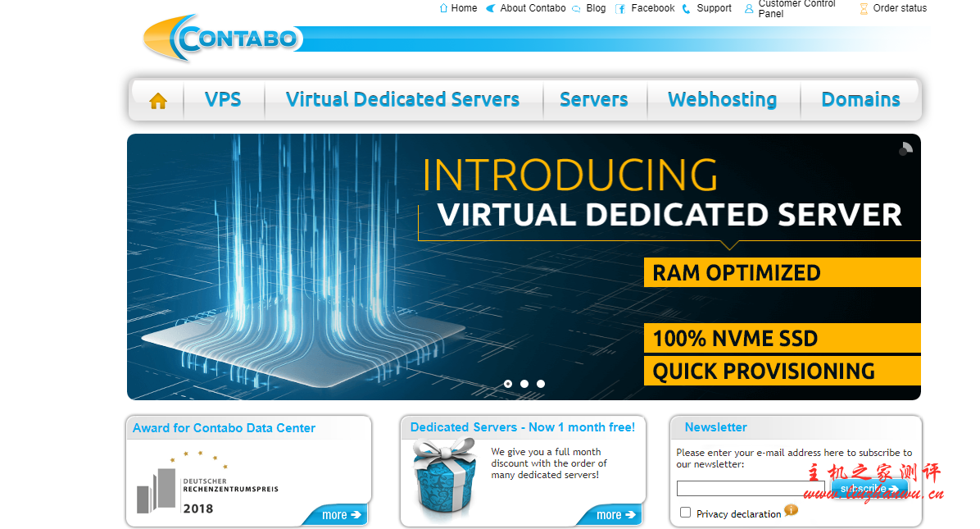Click the phone icon beside Support
The height and width of the screenshot is (529, 980).
687,8
